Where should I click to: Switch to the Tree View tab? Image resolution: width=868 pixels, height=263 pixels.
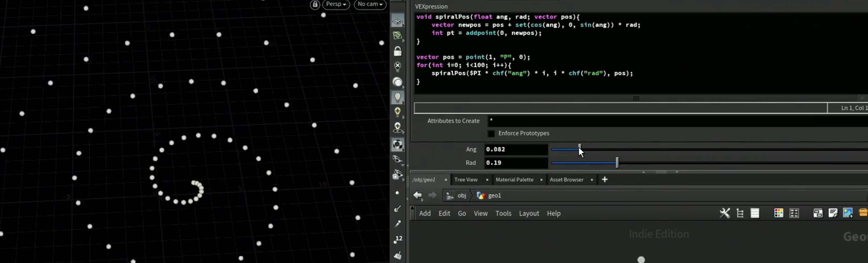466,180
